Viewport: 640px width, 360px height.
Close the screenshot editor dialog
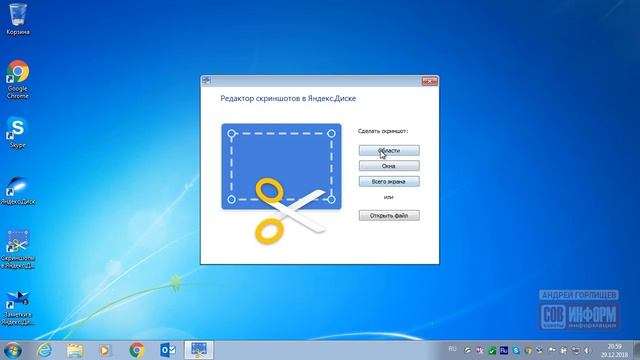point(429,81)
